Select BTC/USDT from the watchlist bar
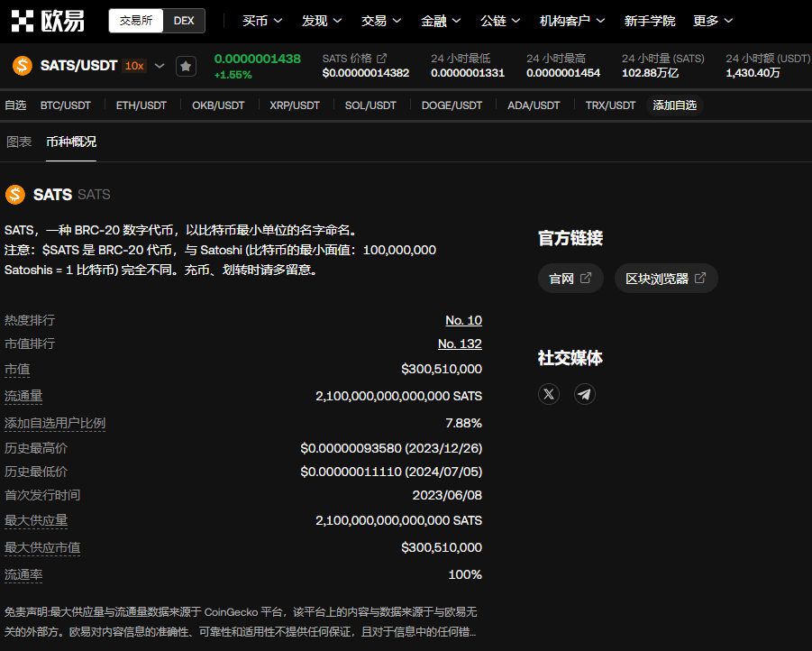 [66, 105]
